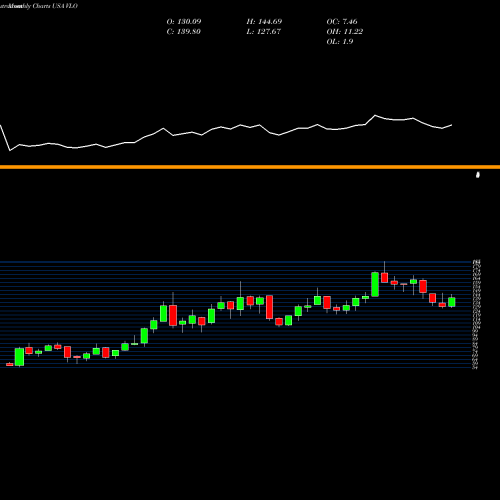The width and height of the screenshot is (500, 500).
Task: Click the OL: 1.9 percentage label
Action: pyautogui.click(x=340, y=42)
